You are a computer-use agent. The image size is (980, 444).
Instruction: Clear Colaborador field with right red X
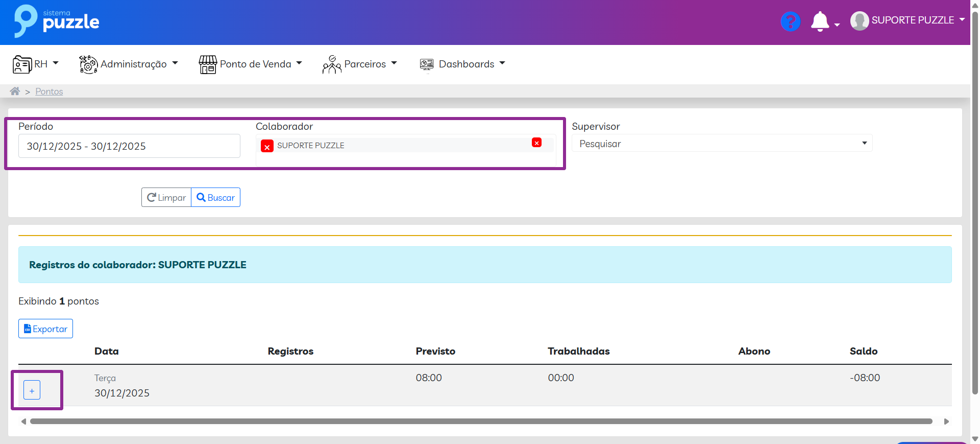(536, 143)
